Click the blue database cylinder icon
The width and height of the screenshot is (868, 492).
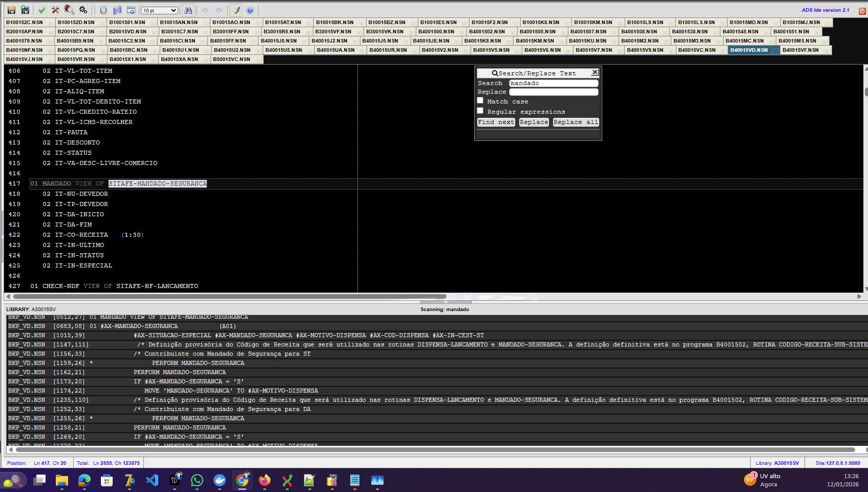point(103,10)
